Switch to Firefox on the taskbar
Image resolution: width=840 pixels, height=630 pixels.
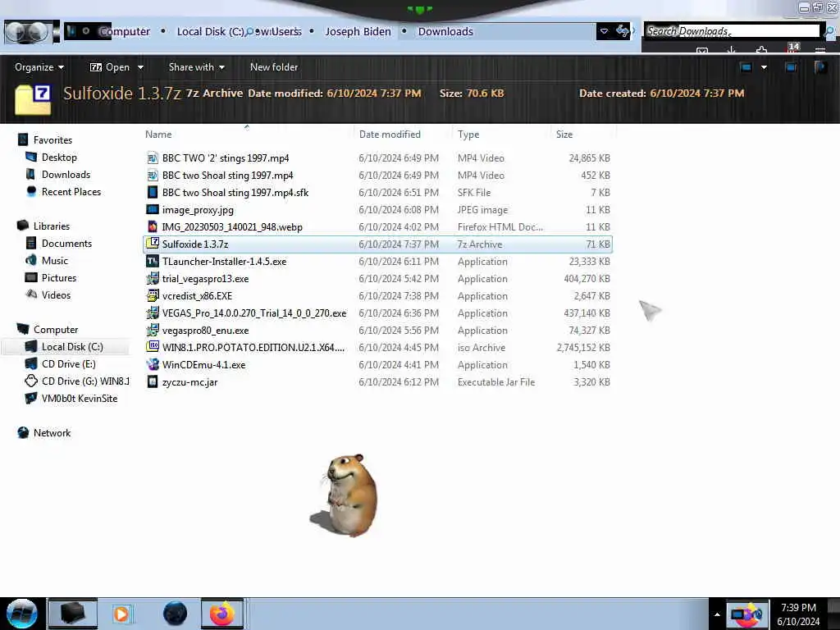click(x=221, y=614)
